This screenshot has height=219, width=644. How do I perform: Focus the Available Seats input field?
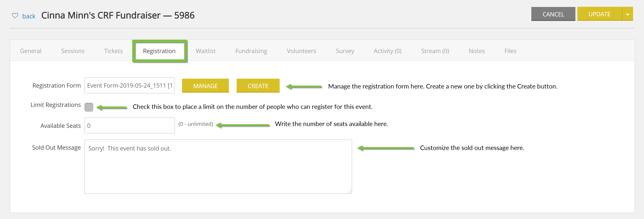point(130,126)
